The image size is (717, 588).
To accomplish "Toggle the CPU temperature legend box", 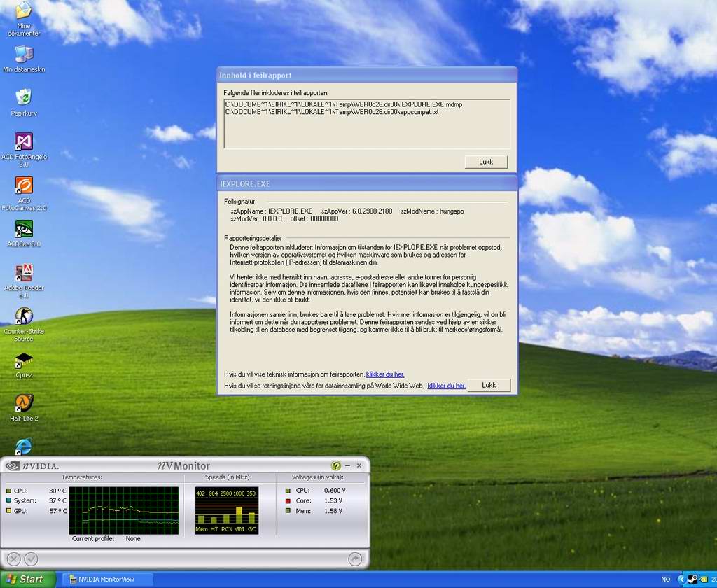I will click(x=8, y=491).
